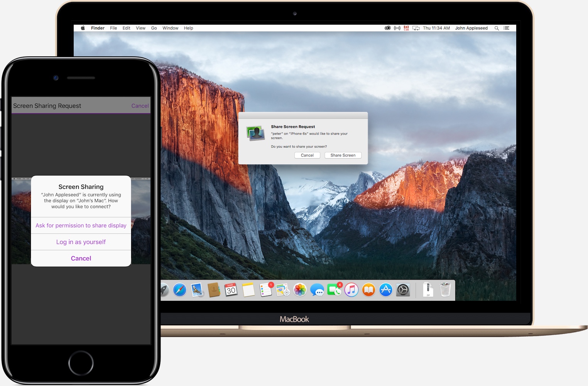Open Safari from the Mac dock
The height and width of the screenshot is (386, 588).
(180, 290)
